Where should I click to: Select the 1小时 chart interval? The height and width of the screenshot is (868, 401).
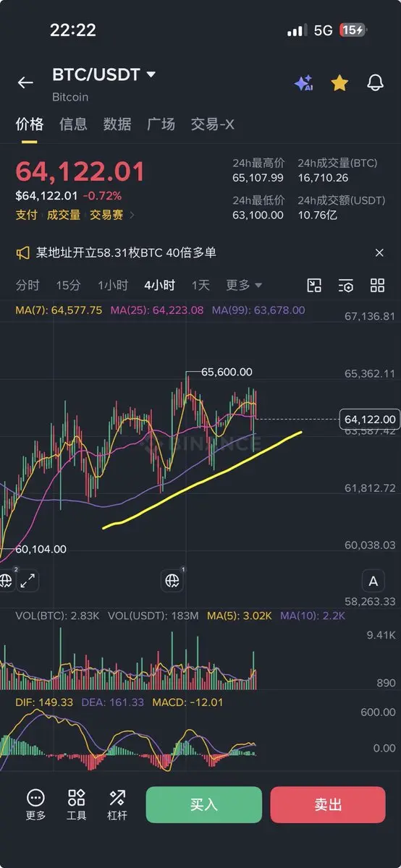pyautogui.click(x=113, y=285)
